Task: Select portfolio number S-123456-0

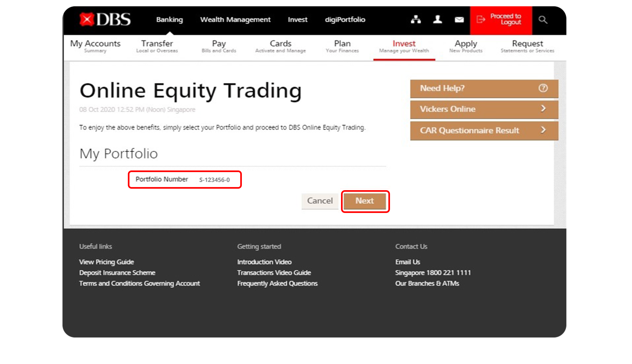Action: (x=214, y=180)
